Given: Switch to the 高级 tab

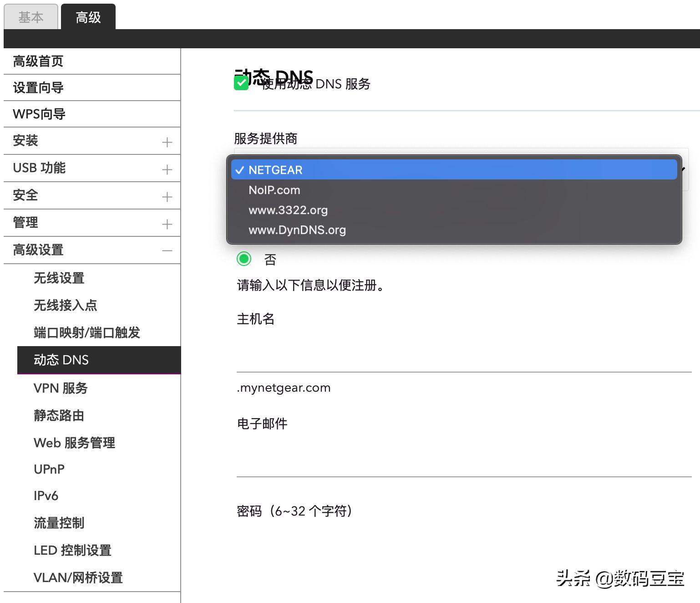Looking at the screenshot, I should pyautogui.click(x=88, y=17).
